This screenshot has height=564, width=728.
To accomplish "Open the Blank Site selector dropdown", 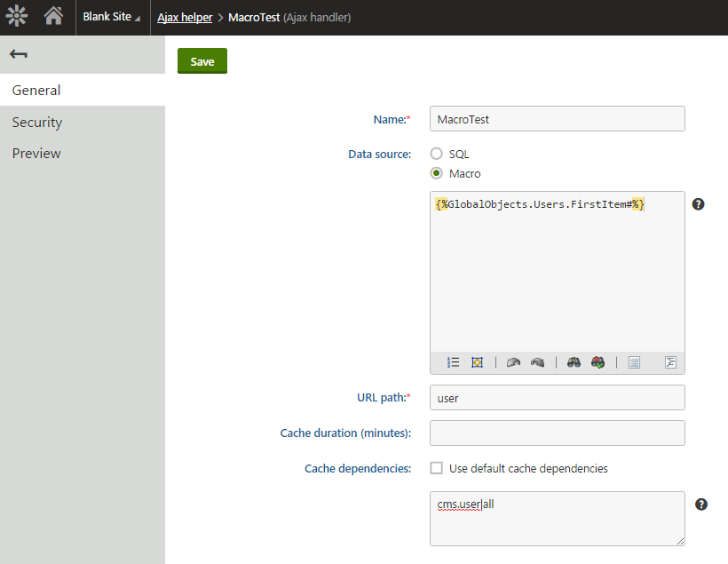I will [111, 17].
